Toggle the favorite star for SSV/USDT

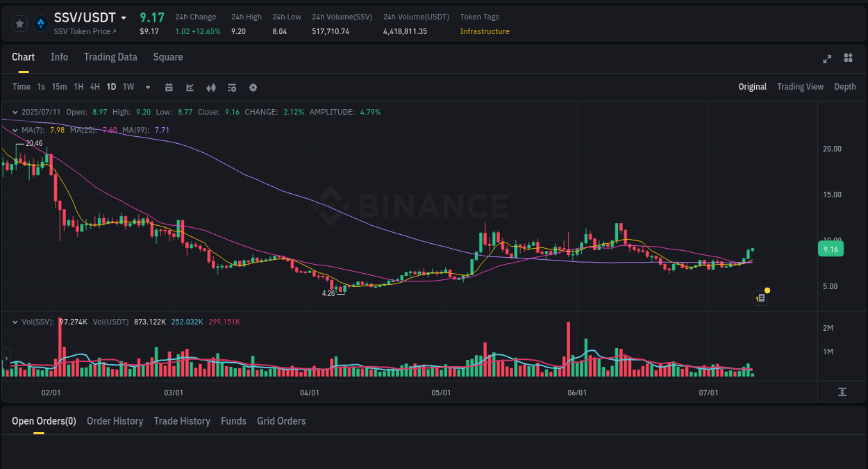[x=19, y=23]
